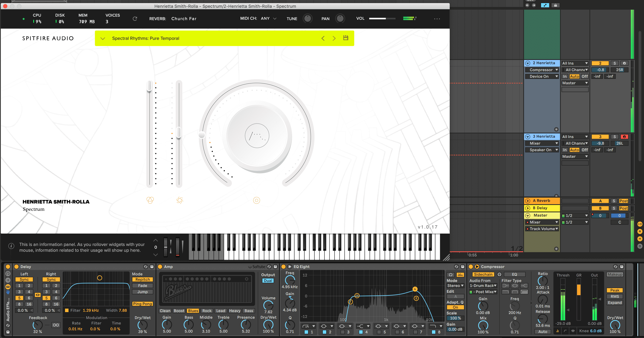Toggle EQ Eight band 3 activator
Image resolution: width=644 pixels, height=338 pixels.
pyautogui.click(x=343, y=332)
